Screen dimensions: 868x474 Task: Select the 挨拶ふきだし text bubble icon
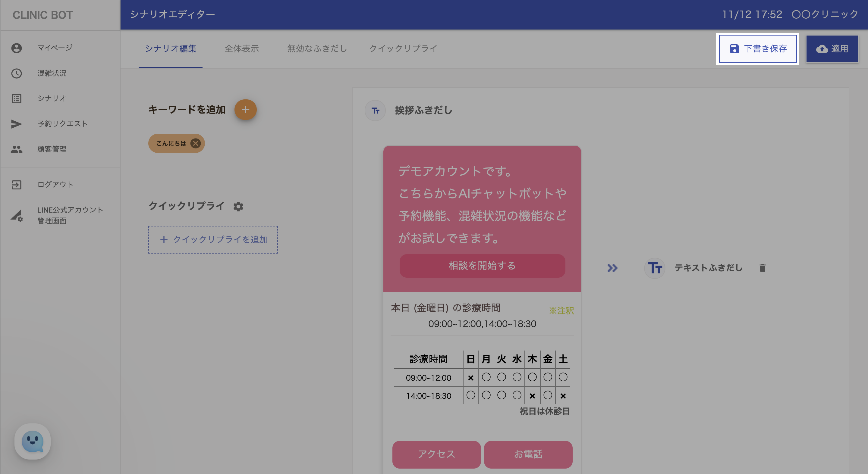[375, 111]
